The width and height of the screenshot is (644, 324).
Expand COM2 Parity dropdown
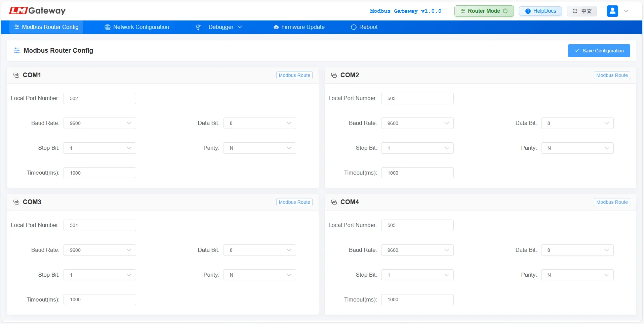577,148
